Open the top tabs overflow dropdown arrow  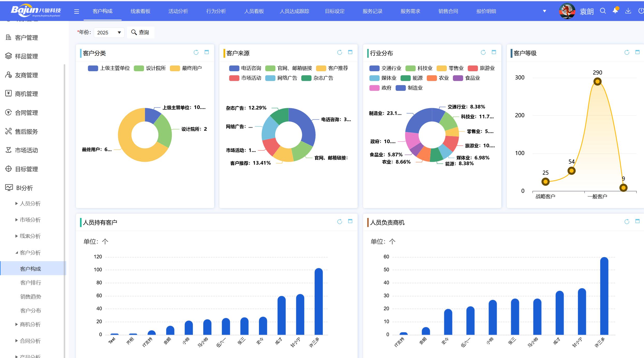(x=544, y=11)
